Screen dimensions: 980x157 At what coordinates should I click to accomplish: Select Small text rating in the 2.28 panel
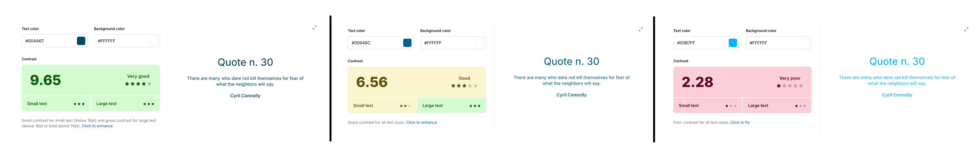(x=707, y=106)
